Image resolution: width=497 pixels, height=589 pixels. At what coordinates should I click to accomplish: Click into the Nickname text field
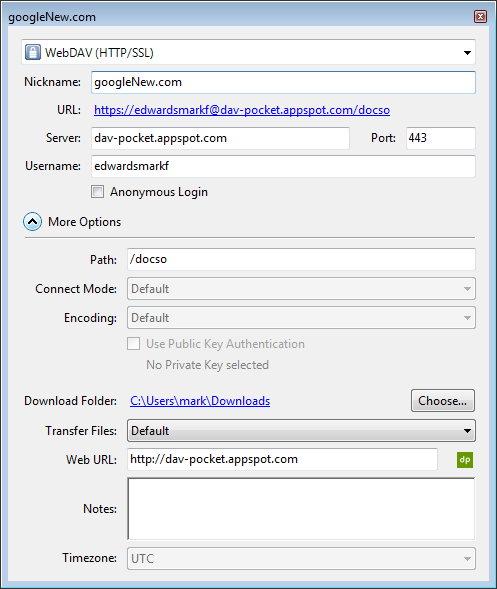[283, 82]
